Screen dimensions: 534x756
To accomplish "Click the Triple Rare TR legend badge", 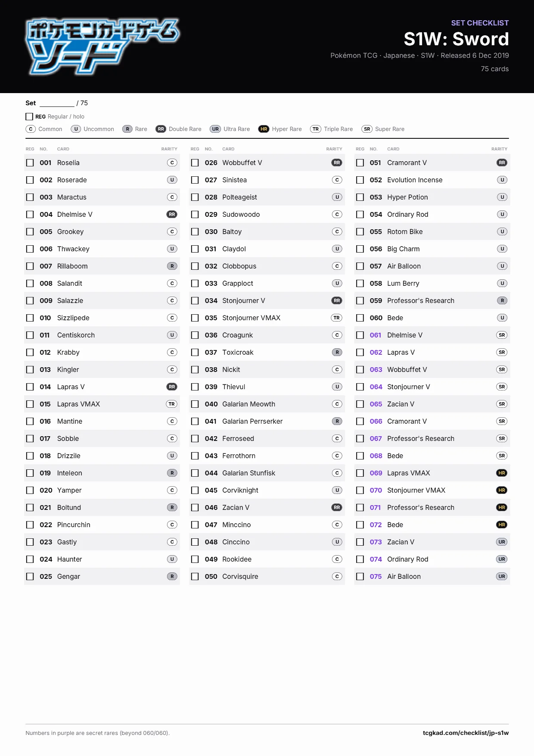I will click(316, 129).
